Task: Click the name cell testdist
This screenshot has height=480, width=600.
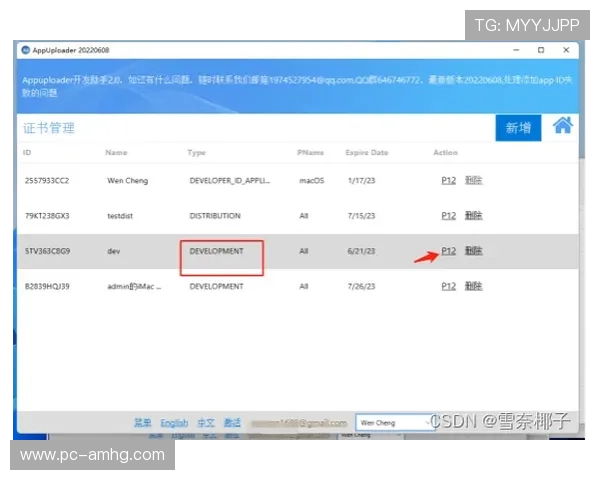Action: pyautogui.click(x=120, y=216)
